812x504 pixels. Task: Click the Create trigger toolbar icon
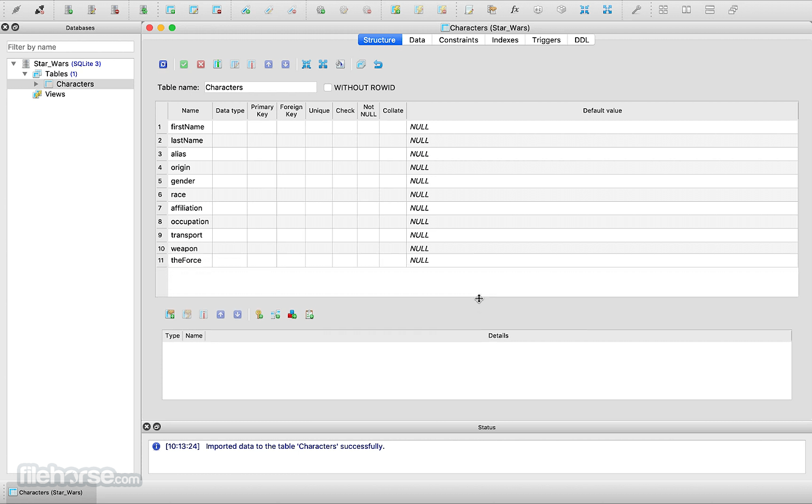pyautogui.click(x=321, y=10)
